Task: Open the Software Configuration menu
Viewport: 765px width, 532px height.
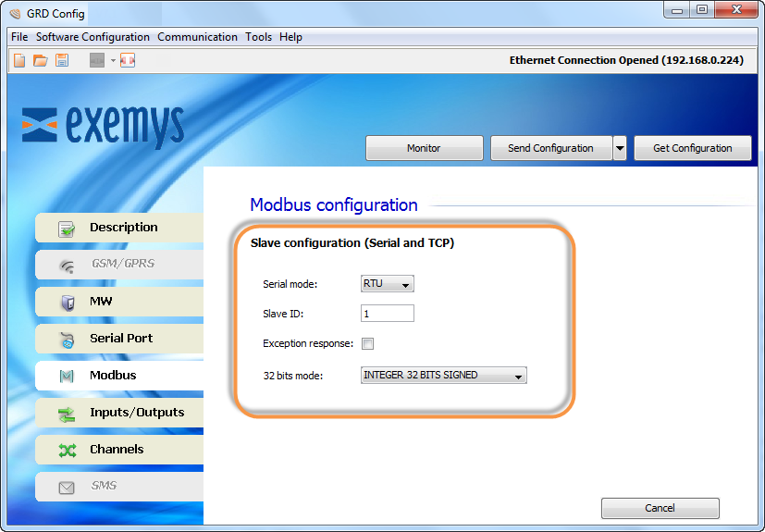Action: point(93,37)
